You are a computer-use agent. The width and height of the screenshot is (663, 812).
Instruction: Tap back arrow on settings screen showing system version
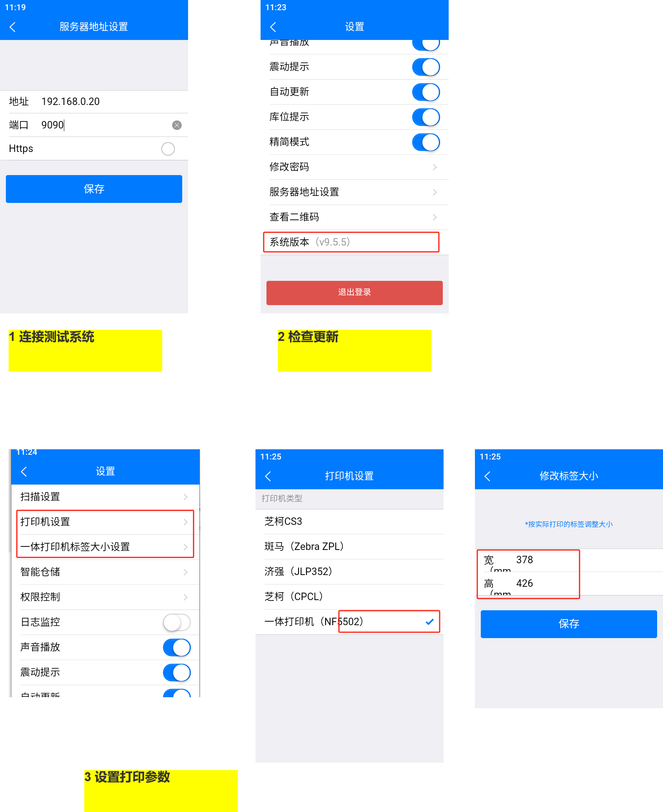coord(273,27)
